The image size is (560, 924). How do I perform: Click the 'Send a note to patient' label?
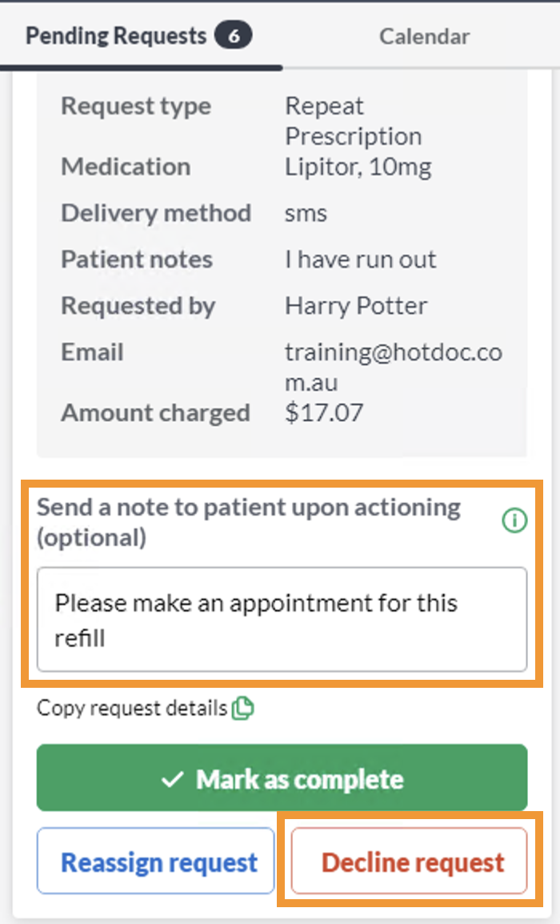(x=249, y=522)
